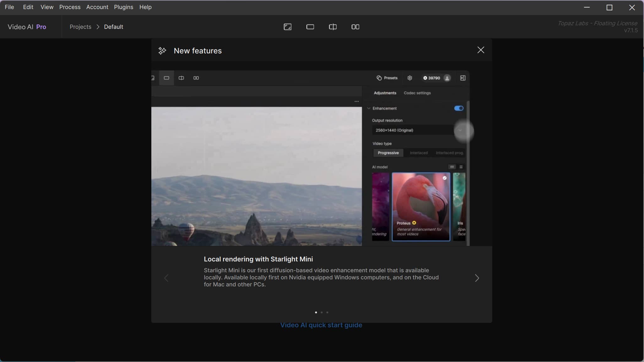Viewport: 644px width, 362px height.
Task: Open the Plugins menu
Action: 123,7
